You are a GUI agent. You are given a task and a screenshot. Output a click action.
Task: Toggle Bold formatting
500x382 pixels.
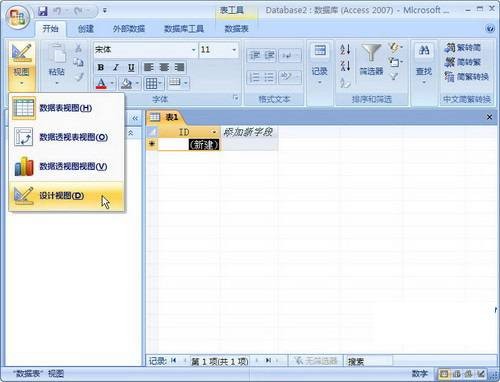[x=101, y=68]
